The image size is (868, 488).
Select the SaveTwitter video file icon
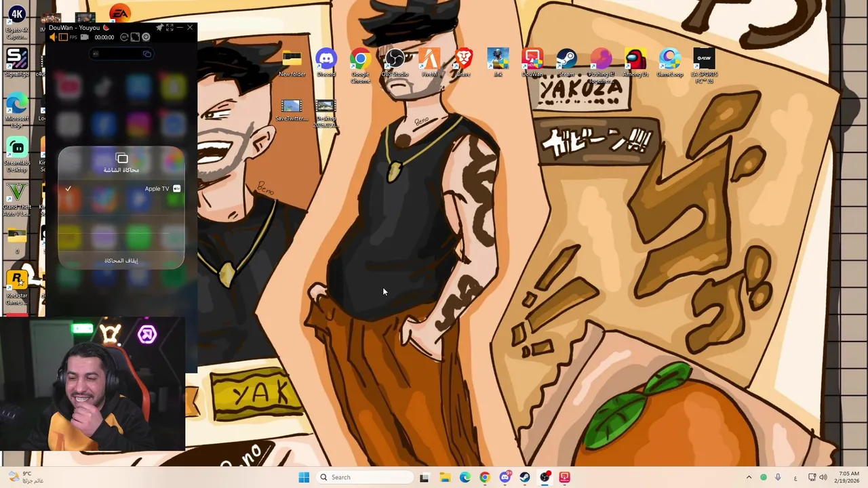[292, 110]
